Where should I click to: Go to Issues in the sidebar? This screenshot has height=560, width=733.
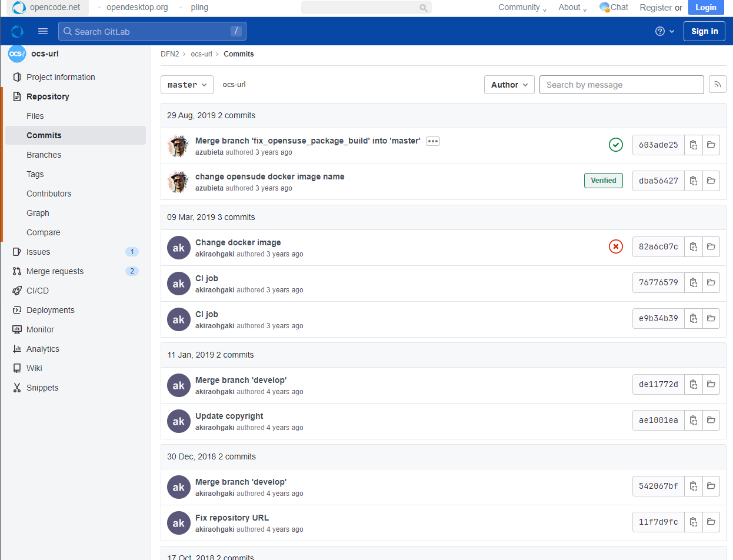click(38, 252)
